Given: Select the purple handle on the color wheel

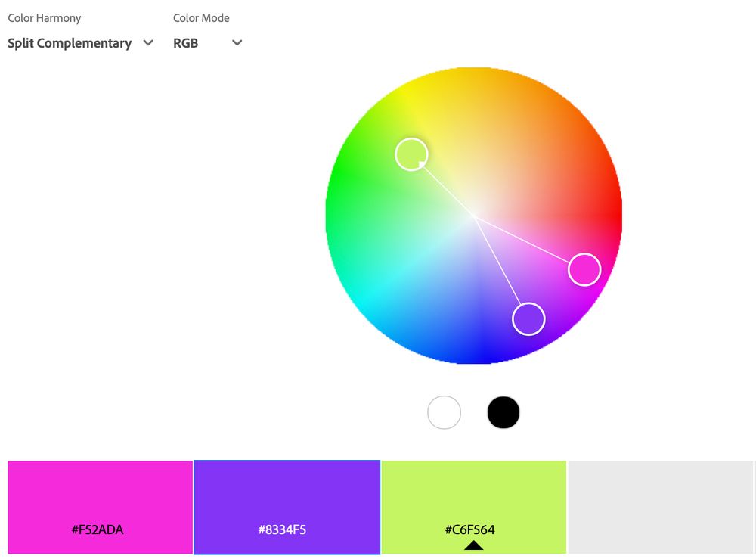Looking at the screenshot, I should tap(528, 319).
